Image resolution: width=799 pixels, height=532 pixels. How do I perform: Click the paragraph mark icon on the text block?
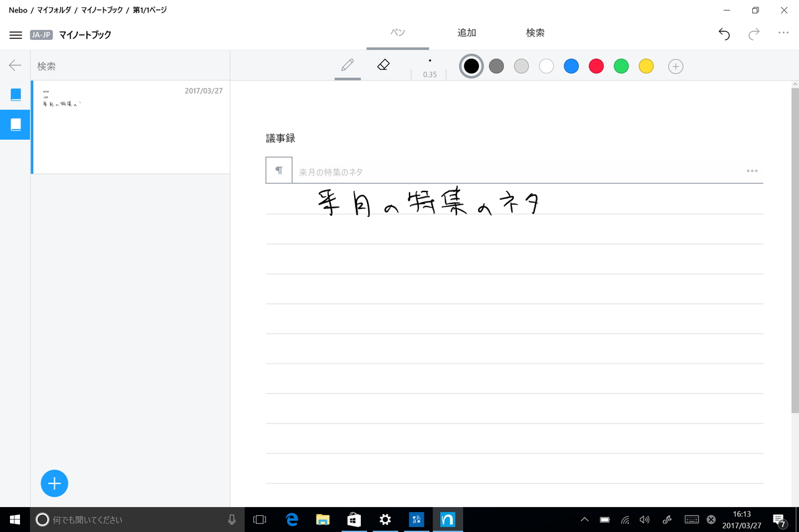[278, 170]
